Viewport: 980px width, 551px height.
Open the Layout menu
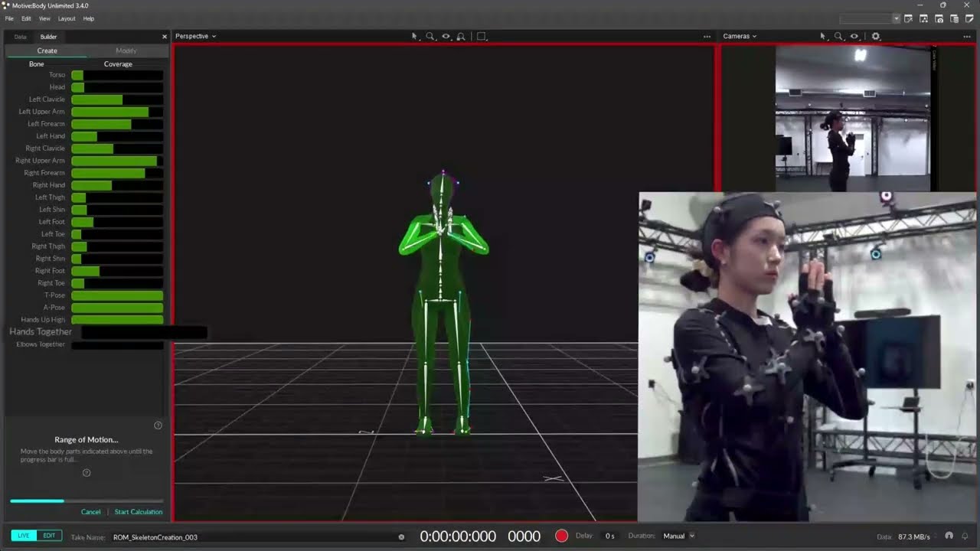(x=67, y=18)
